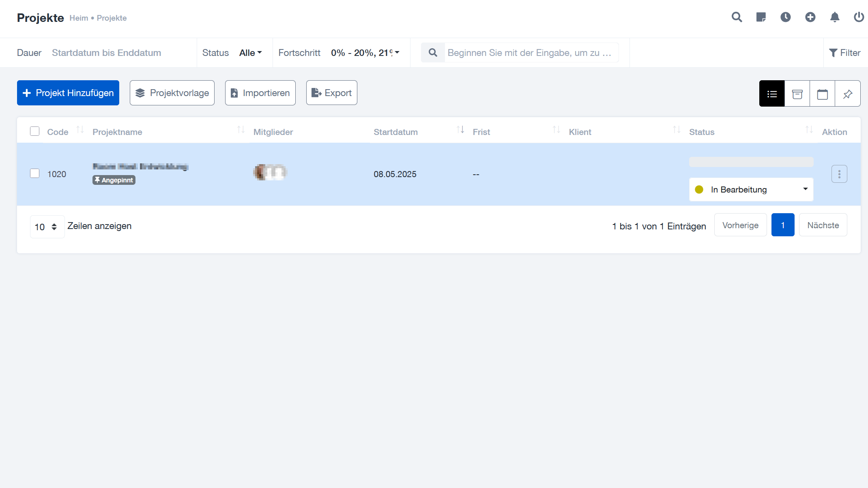Click the search magnifier icon in header
868x488 pixels.
click(x=737, y=17)
